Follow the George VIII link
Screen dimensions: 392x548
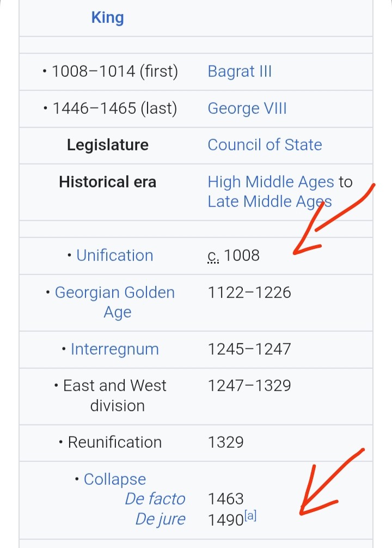[247, 108]
